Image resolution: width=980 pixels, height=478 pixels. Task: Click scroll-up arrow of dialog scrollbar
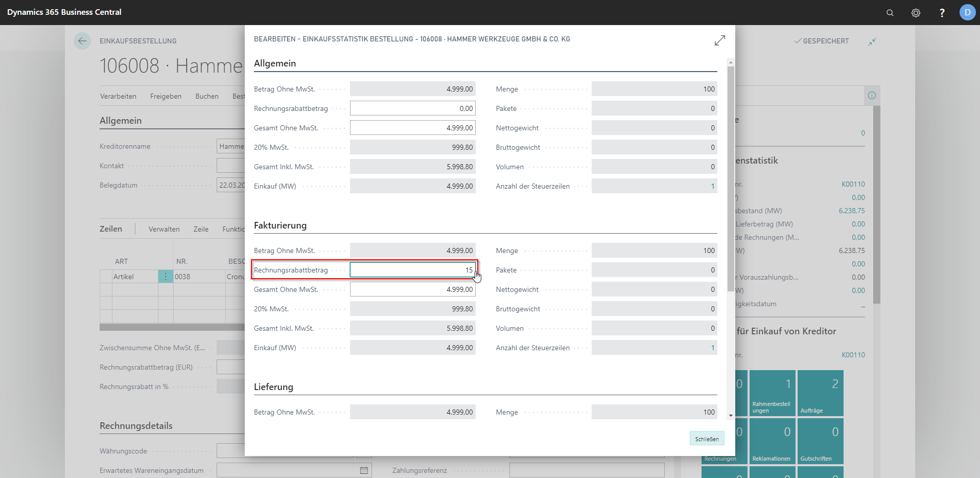731,62
